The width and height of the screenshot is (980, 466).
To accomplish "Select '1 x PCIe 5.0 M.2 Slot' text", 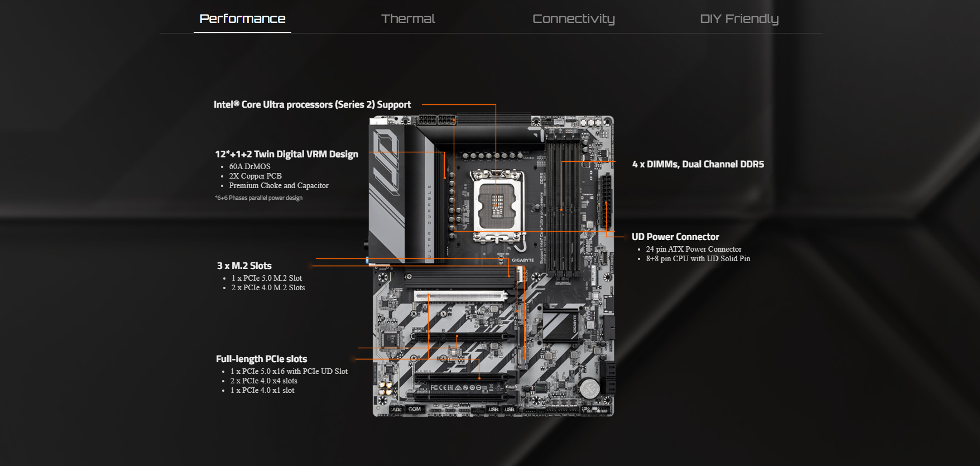I will pyautogui.click(x=266, y=278).
